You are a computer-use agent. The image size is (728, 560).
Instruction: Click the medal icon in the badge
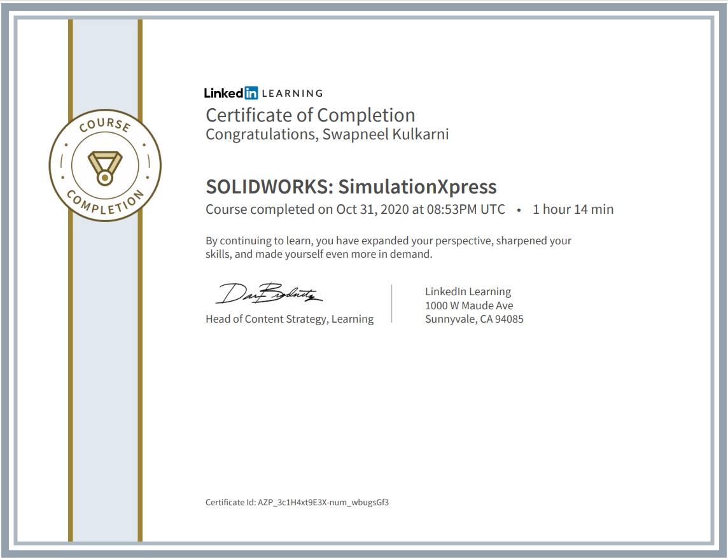click(105, 165)
